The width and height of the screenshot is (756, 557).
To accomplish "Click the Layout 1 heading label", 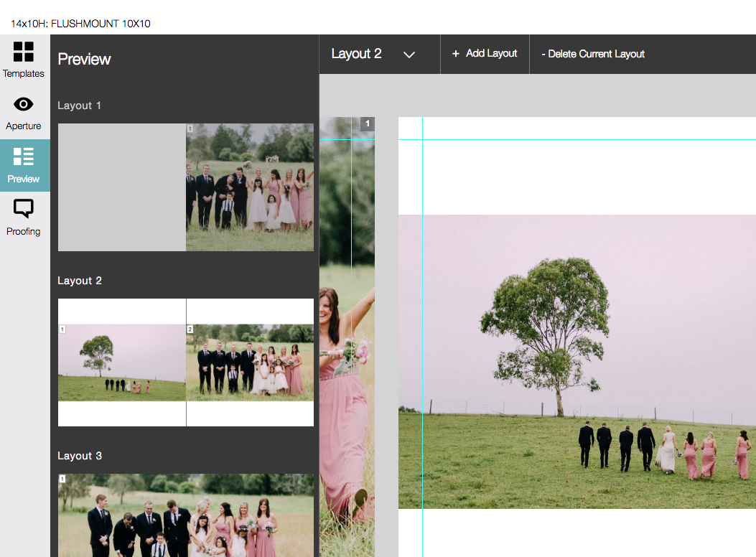I will tap(79, 106).
